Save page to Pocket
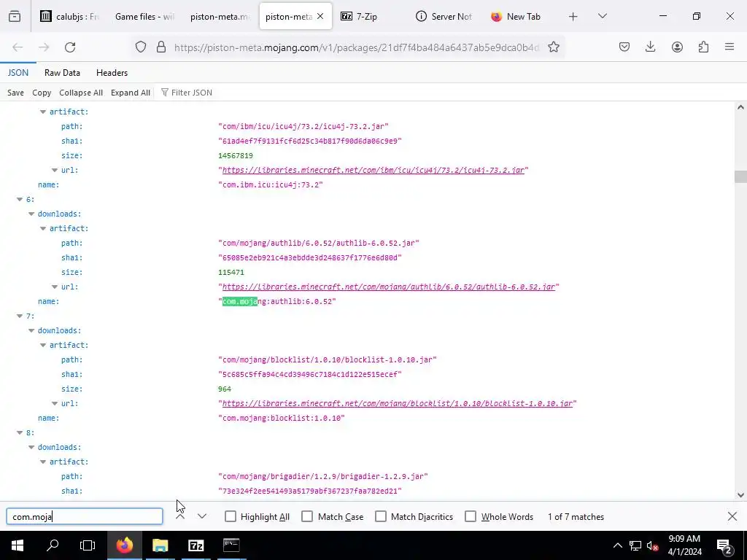Image resolution: width=747 pixels, height=560 pixels. click(x=624, y=47)
